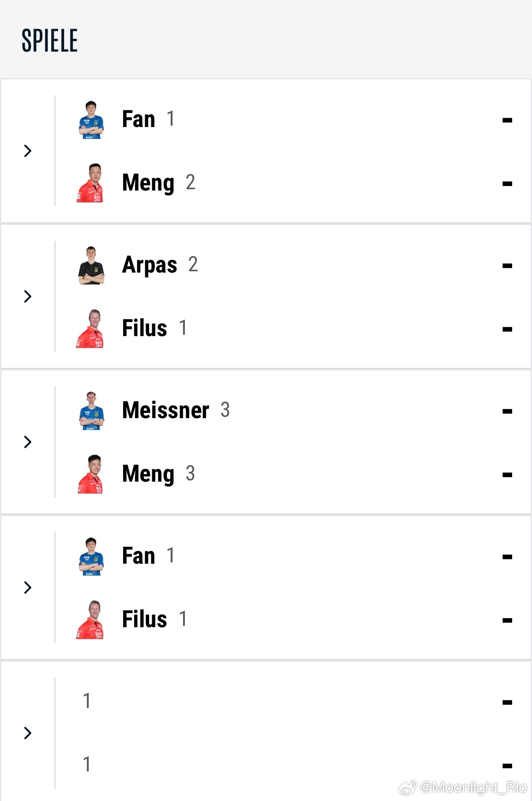Viewport: 532px width, 801px height.
Task: Click Filus photo in fourth match
Action: click(90, 620)
